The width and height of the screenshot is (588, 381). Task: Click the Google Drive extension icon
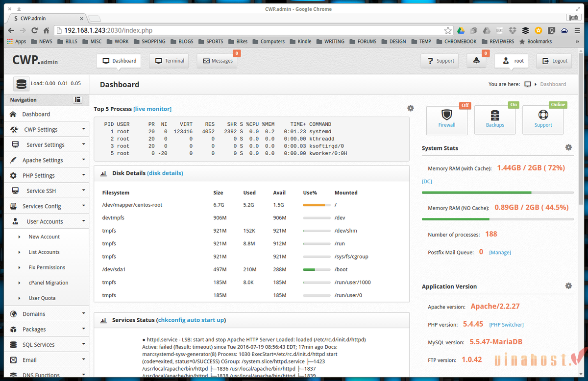(x=461, y=30)
